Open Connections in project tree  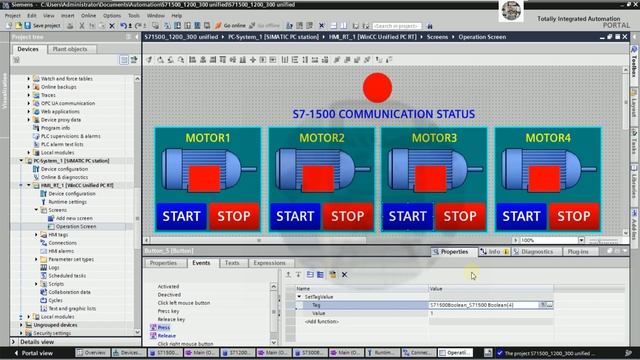click(62, 243)
